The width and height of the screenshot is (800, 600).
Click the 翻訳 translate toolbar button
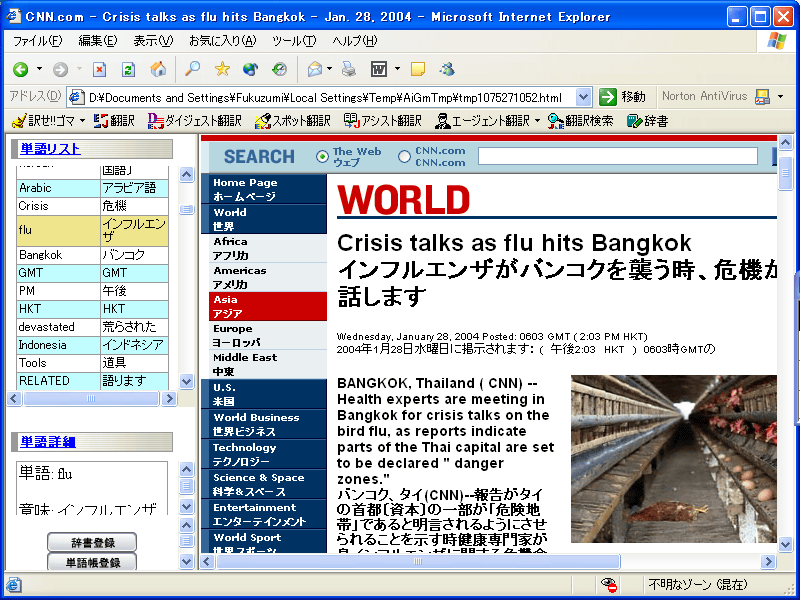click(x=114, y=121)
